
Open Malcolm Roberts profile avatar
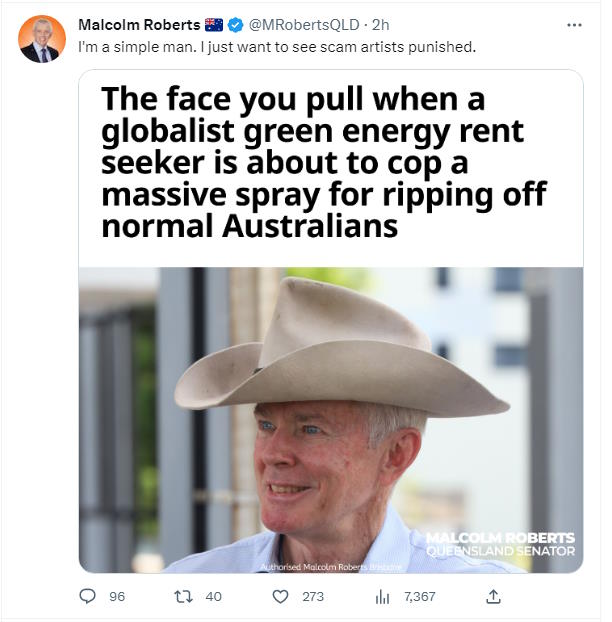(42, 39)
